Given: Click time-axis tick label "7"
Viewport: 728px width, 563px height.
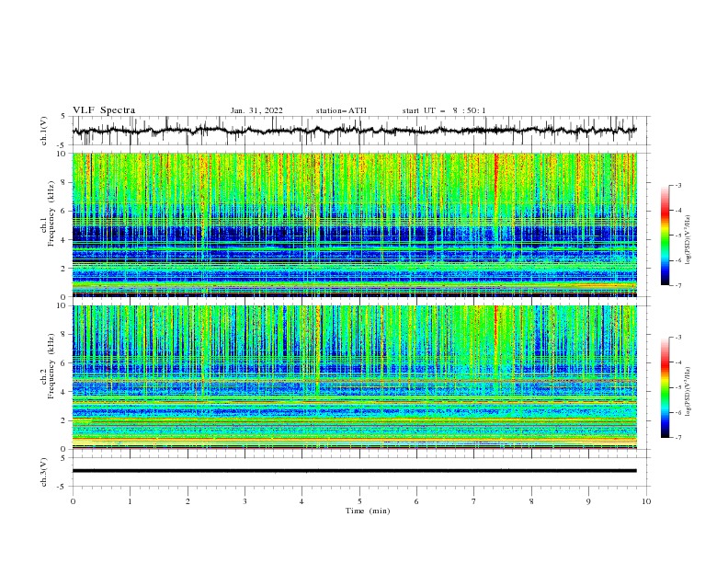Looking at the screenshot, I should tap(474, 501).
